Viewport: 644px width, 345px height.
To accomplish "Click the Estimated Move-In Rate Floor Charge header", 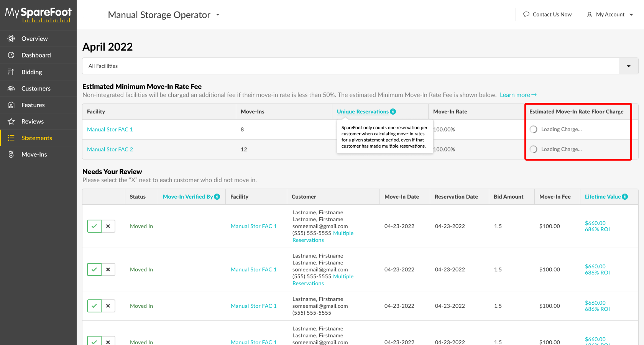I will (577, 112).
